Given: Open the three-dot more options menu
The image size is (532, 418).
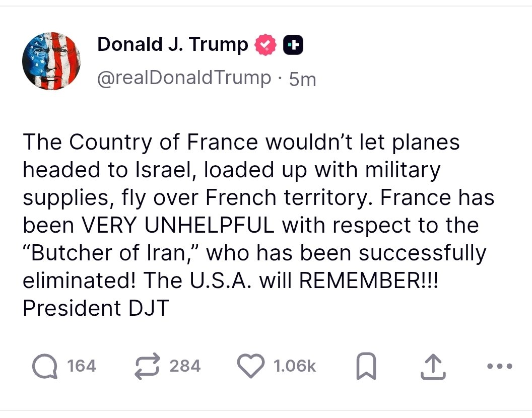Looking at the screenshot, I should point(499,366).
